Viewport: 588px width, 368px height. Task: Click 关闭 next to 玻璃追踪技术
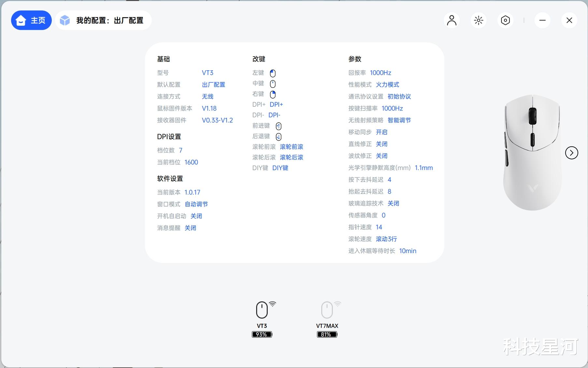point(394,203)
